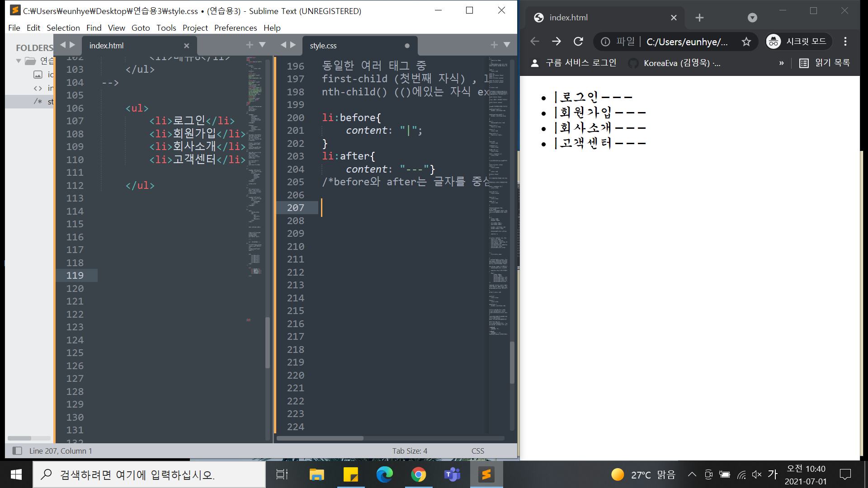The image size is (868, 488).
Task: Expand bookmarks overflow chevron
Action: click(x=781, y=63)
